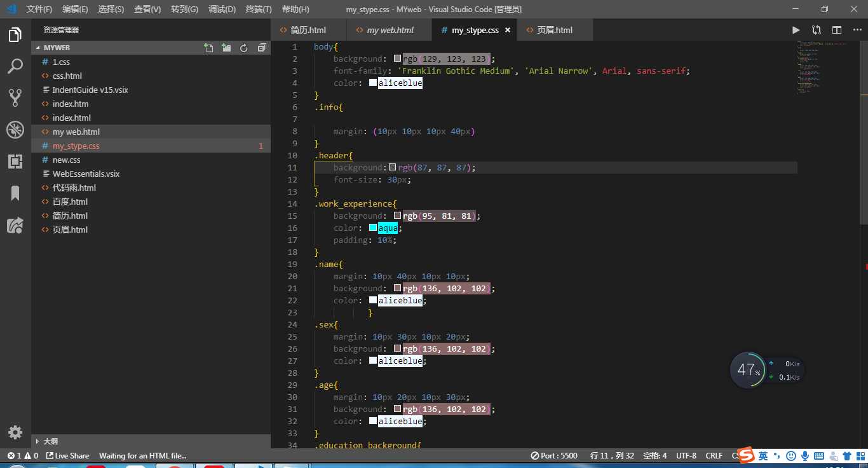Click the New File icon in explorer header

208,48
